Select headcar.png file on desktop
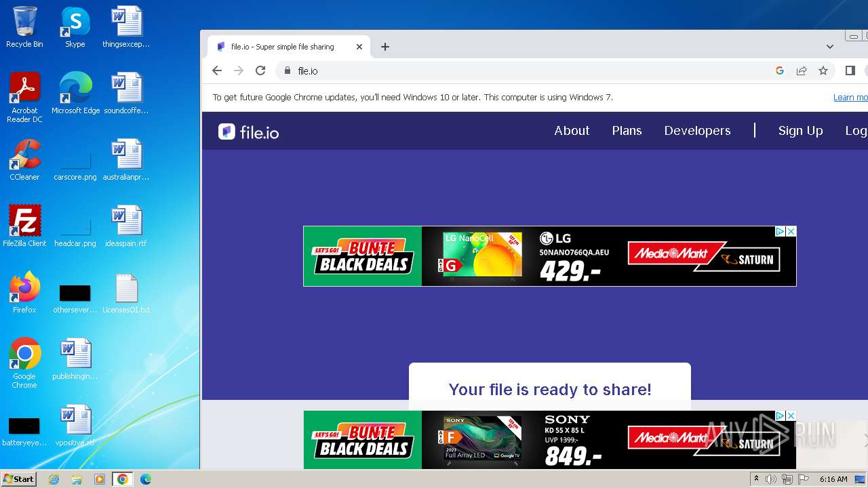This screenshot has height=488, width=868. click(x=75, y=232)
